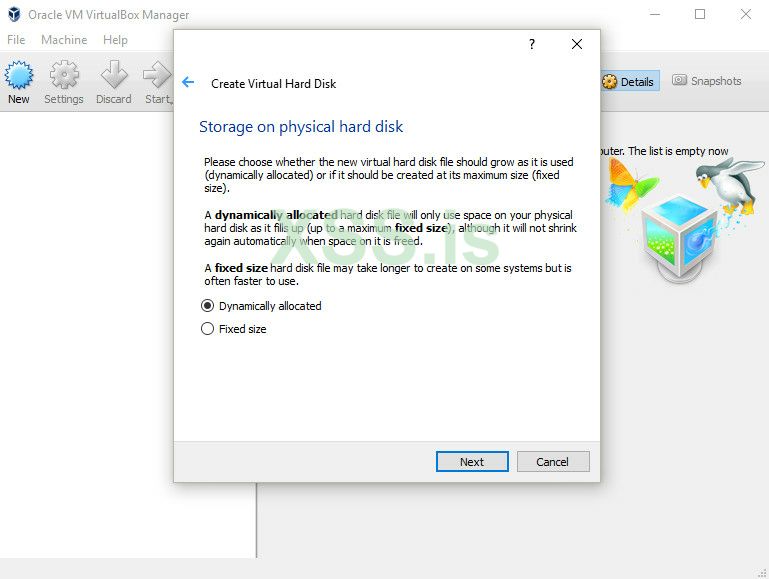Cancel the hard disk wizard
Viewport: 769px width, 579px height.
coord(552,462)
